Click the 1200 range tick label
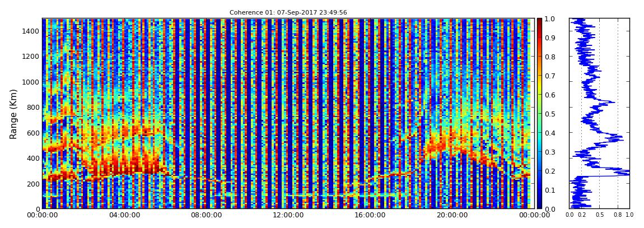The height and width of the screenshot is (228, 644). point(31,56)
